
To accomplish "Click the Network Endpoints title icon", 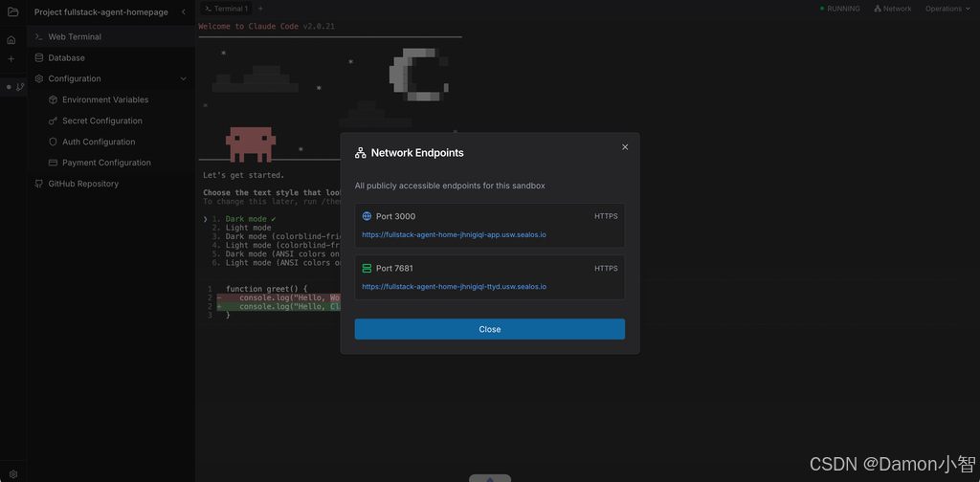I will point(360,153).
